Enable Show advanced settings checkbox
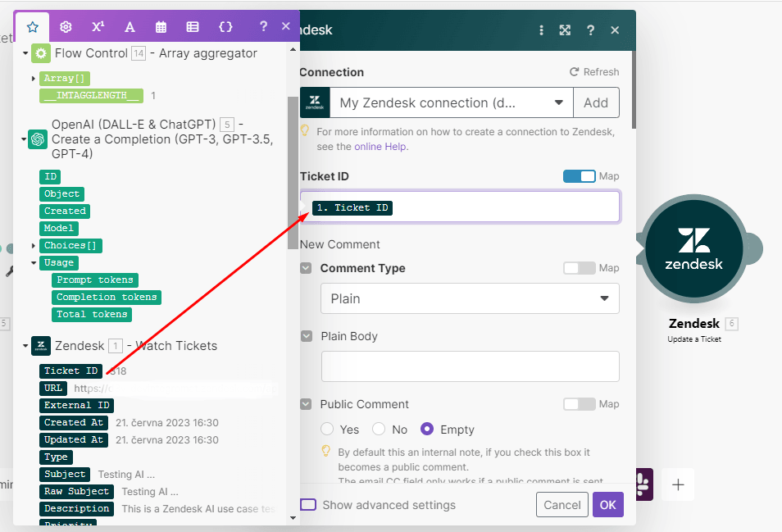Screen dimensions: 782x532 (308, 505)
